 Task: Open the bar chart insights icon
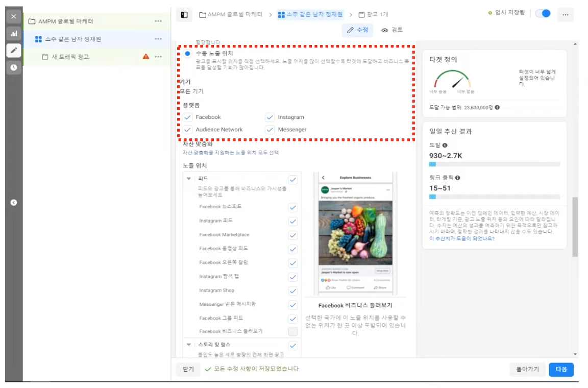tap(14, 34)
